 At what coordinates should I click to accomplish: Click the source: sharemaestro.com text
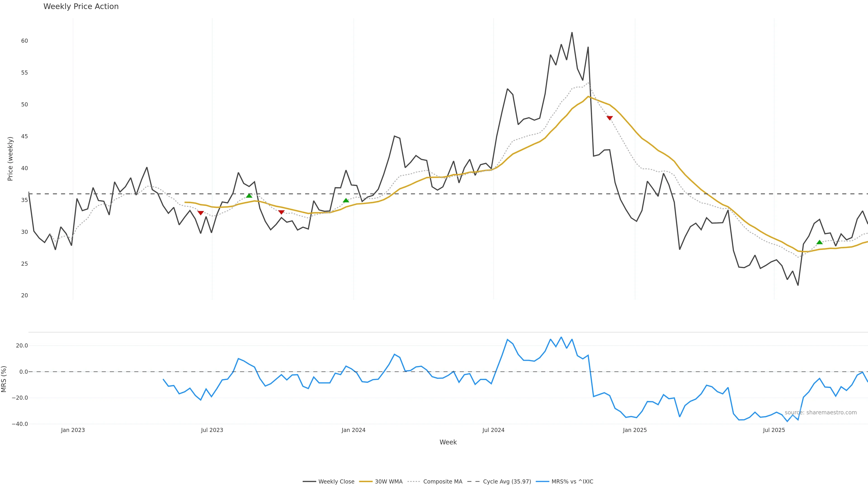821,413
